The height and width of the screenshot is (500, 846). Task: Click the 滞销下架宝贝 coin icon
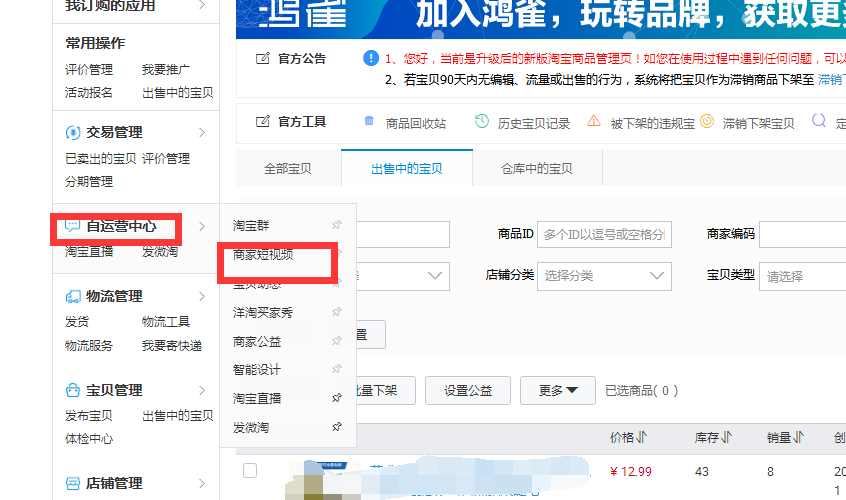[707, 121]
